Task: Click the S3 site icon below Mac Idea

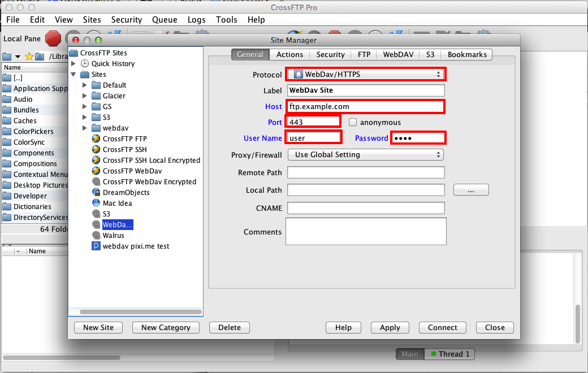Action: point(96,214)
